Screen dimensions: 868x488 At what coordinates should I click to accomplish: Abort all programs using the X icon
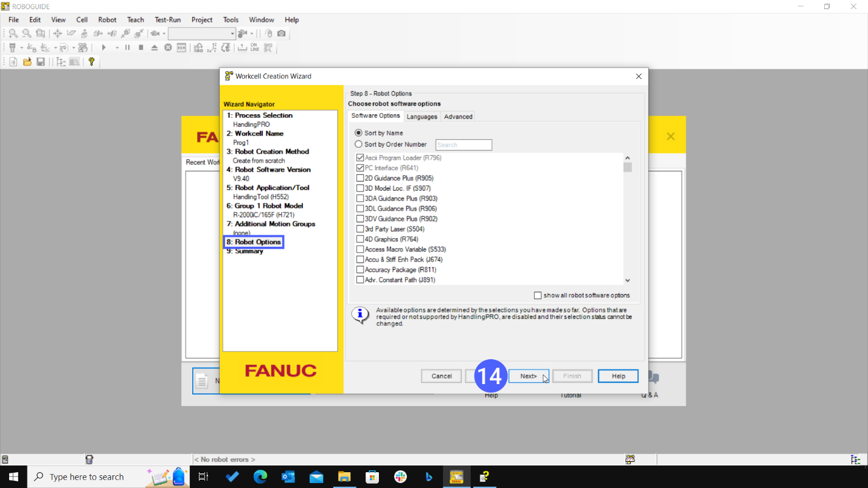[x=168, y=47]
